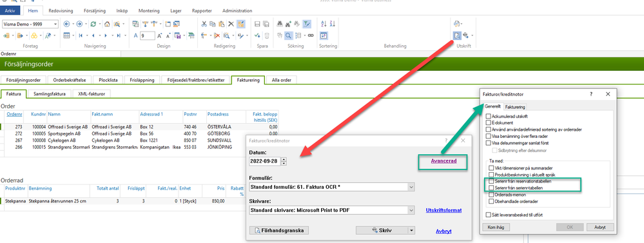Go to the home page icon
The image size is (644, 243).
tap(107, 24)
